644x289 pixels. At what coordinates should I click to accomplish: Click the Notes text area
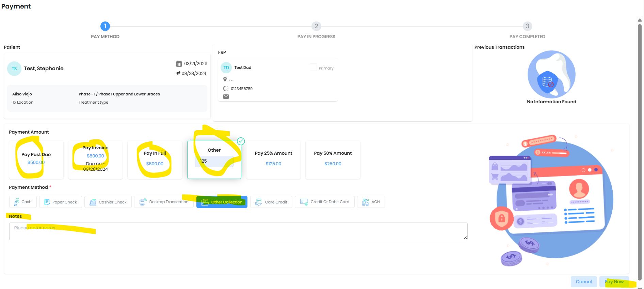[238, 231]
